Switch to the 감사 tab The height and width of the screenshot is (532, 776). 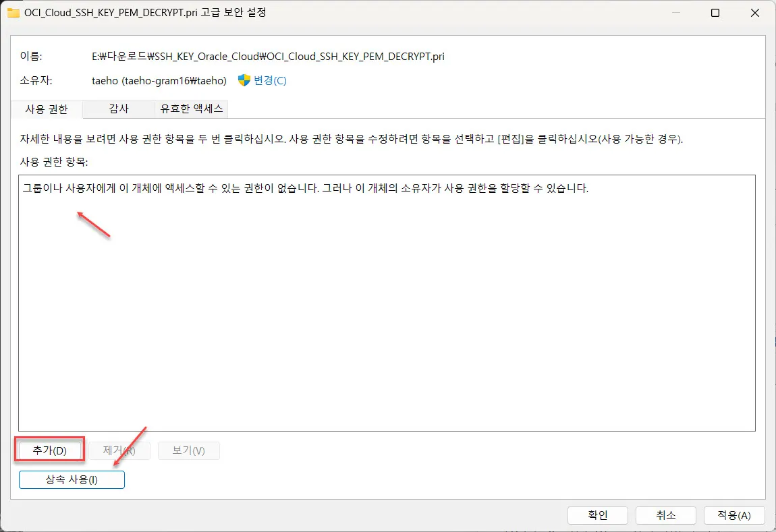point(118,109)
